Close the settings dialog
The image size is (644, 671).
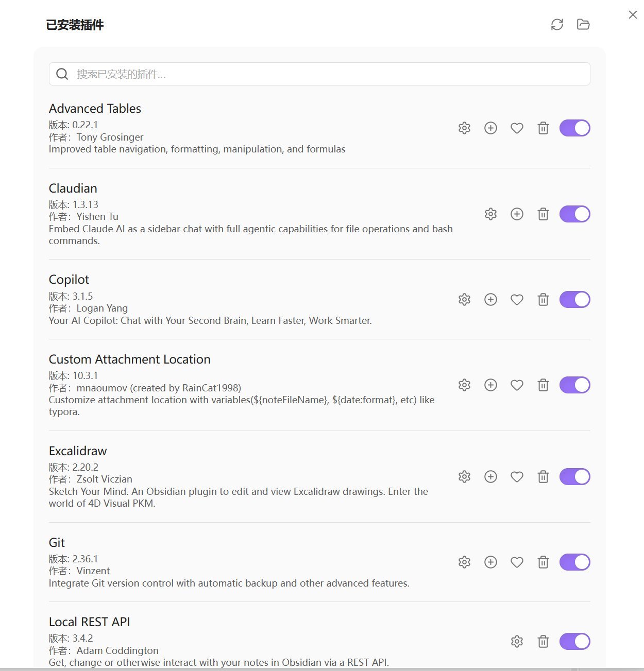click(x=633, y=14)
